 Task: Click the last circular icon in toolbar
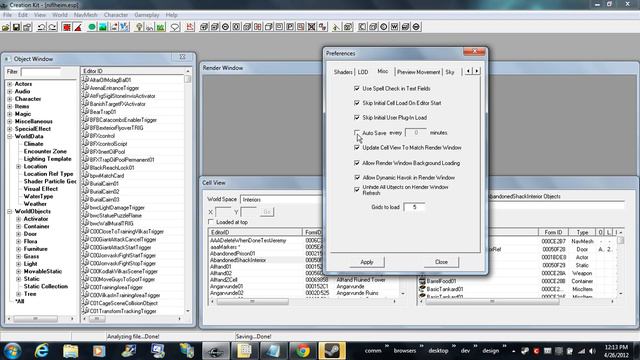(416, 27)
